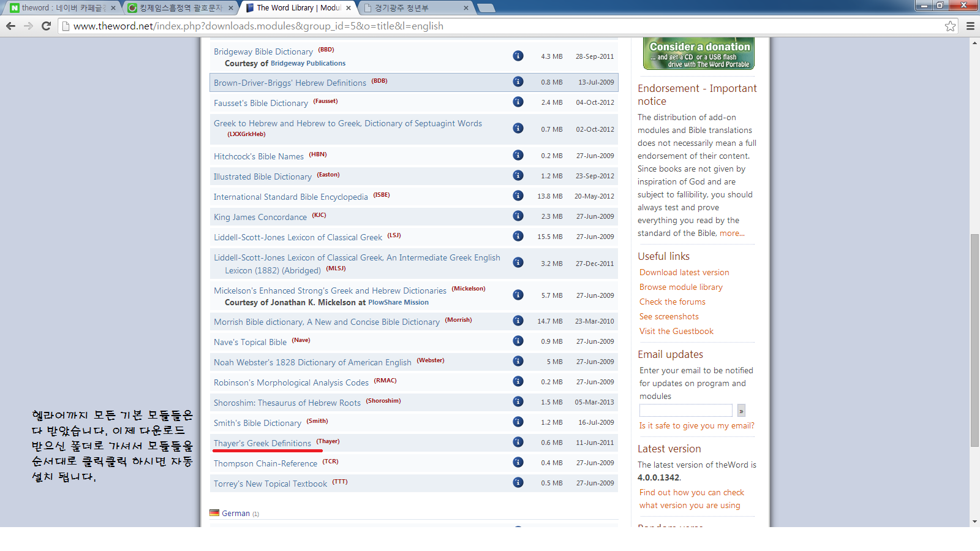The height and width of the screenshot is (551, 980).
Task: Click info icon for Nave's Topical Bible
Action: click(518, 341)
